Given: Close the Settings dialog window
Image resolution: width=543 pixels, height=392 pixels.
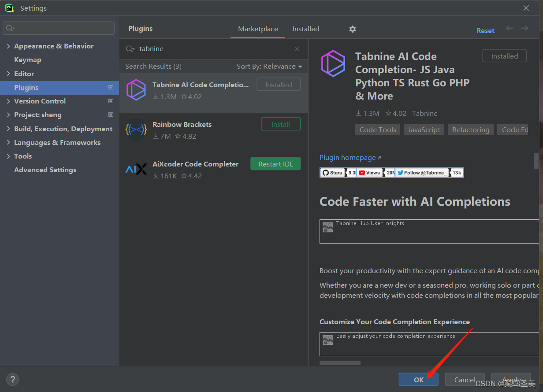Looking at the screenshot, I should (526, 8).
